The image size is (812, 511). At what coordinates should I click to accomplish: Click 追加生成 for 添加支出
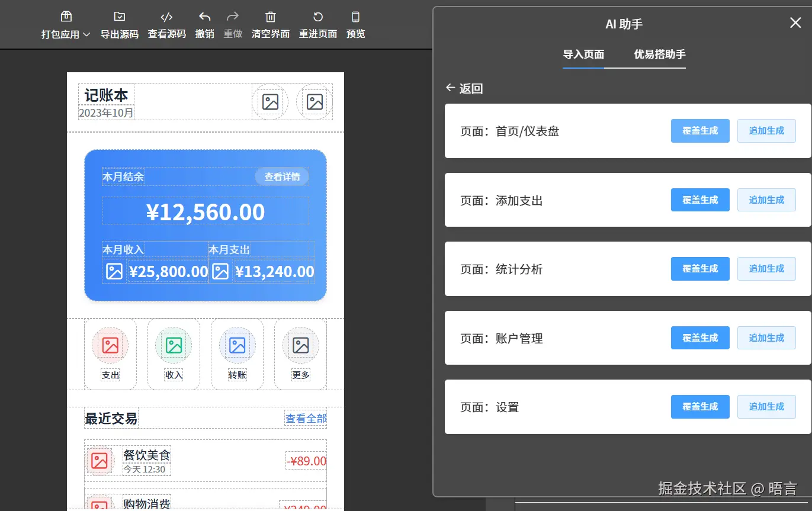(766, 200)
